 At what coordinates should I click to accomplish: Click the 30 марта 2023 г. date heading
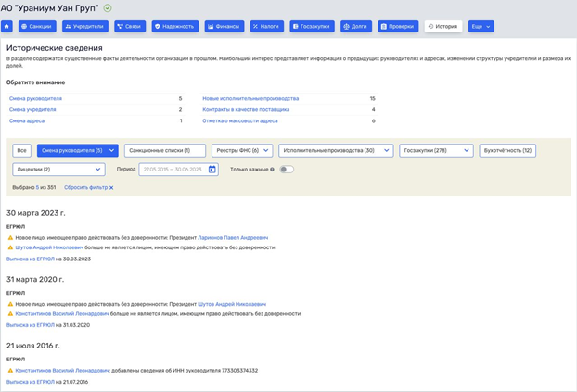pos(35,213)
